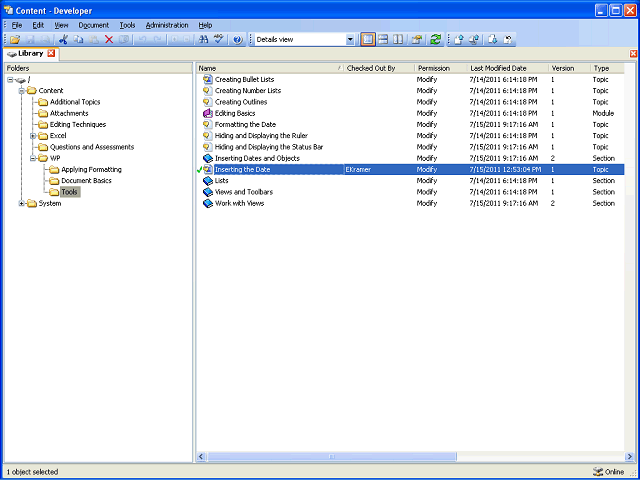Screen dimensions: 640x480
Task: Click the Lists section book icon
Action: (208, 181)
